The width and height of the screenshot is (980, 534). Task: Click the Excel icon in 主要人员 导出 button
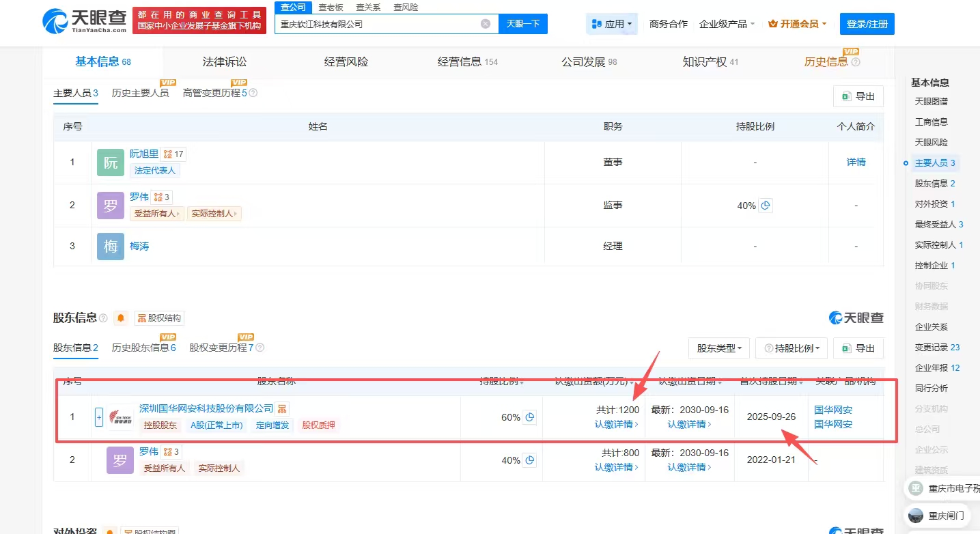845,97
